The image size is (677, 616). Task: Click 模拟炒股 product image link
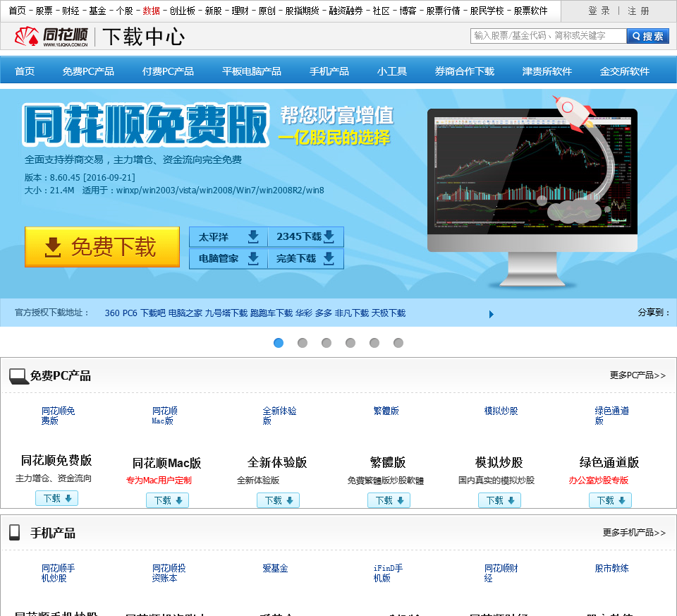click(x=501, y=411)
